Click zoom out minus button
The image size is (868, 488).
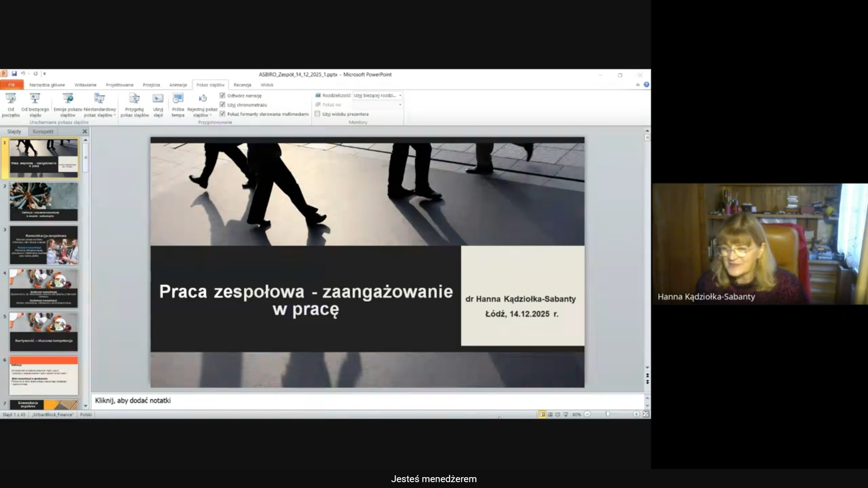(x=587, y=414)
